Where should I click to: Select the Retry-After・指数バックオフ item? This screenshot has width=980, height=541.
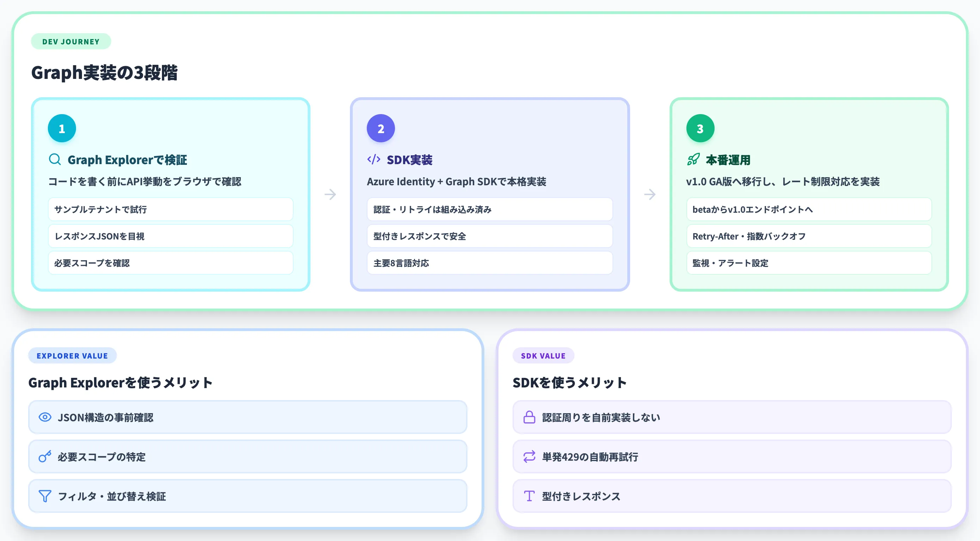[809, 236]
